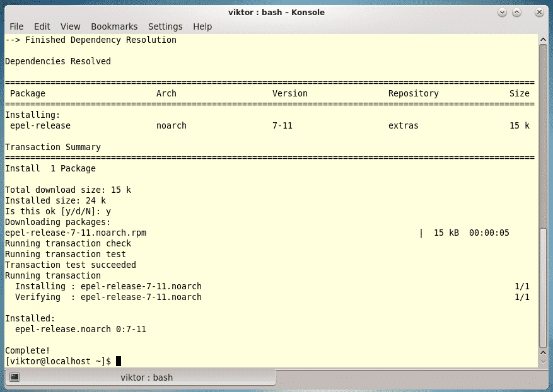The width and height of the screenshot is (553, 392).
Task: Click the scrollbar up arrow
Action: coord(544,39)
